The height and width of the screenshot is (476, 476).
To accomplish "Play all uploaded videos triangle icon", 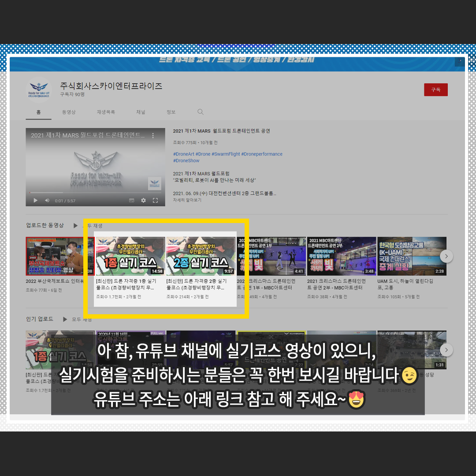I will pyautogui.click(x=76, y=226).
